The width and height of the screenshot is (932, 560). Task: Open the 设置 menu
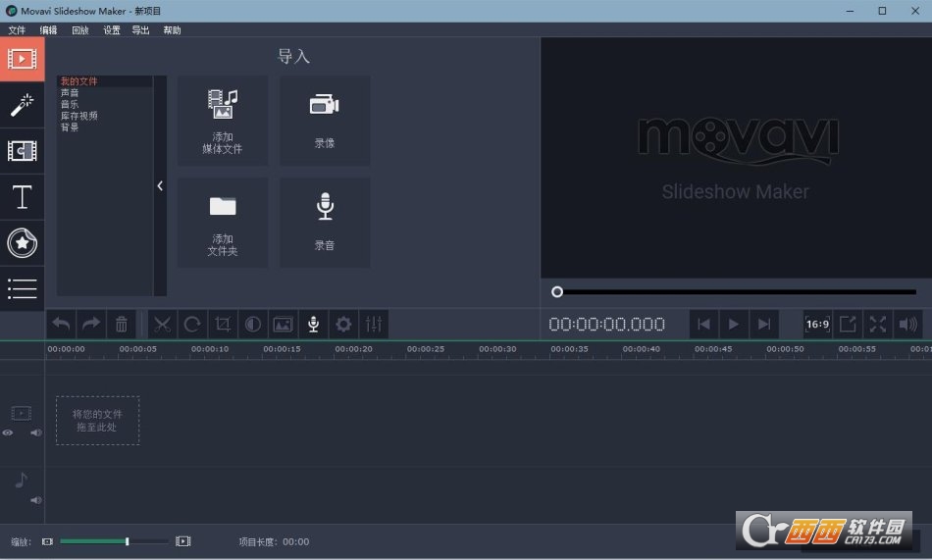(112, 30)
